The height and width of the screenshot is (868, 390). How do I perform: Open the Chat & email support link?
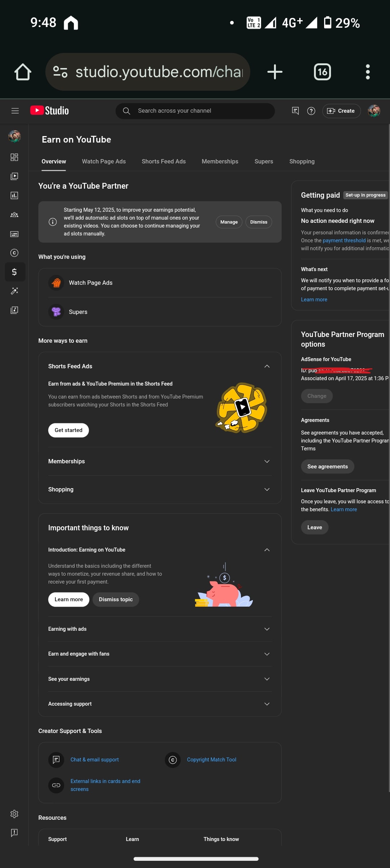[94, 760]
